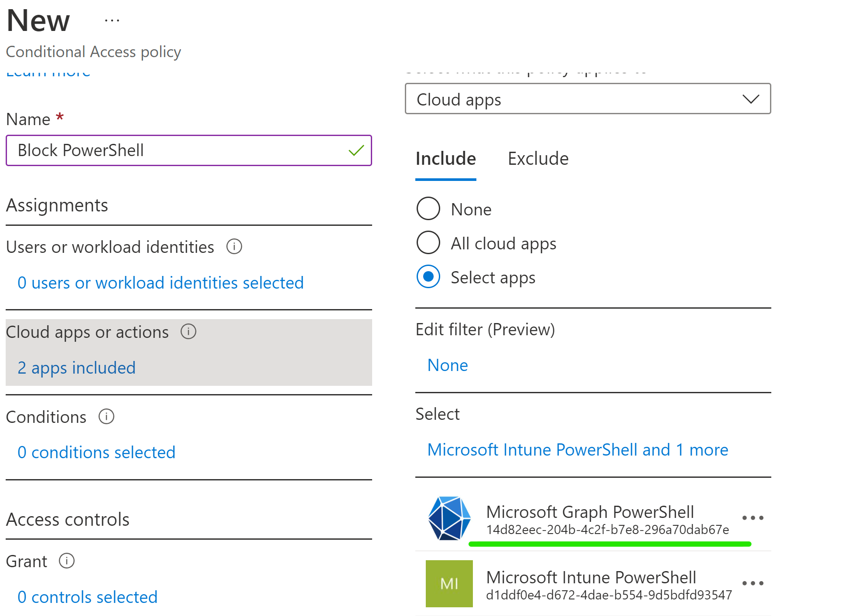Switch to the Exclude tab
The height and width of the screenshot is (616, 852).
[x=538, y=159]
